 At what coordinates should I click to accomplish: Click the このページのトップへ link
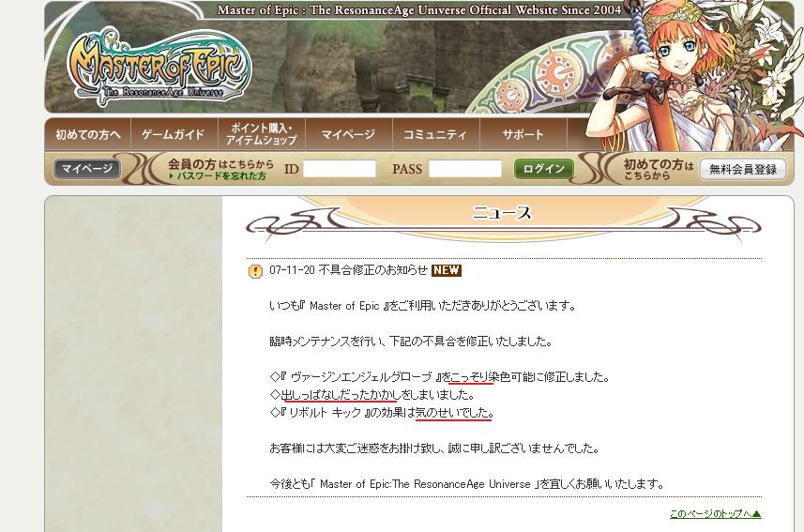tap(715, 513)
